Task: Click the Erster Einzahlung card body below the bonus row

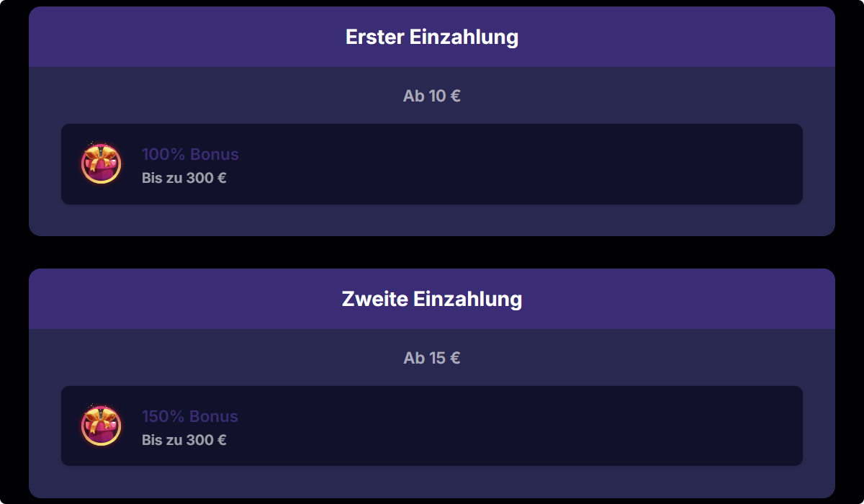Action: [432, 220]
